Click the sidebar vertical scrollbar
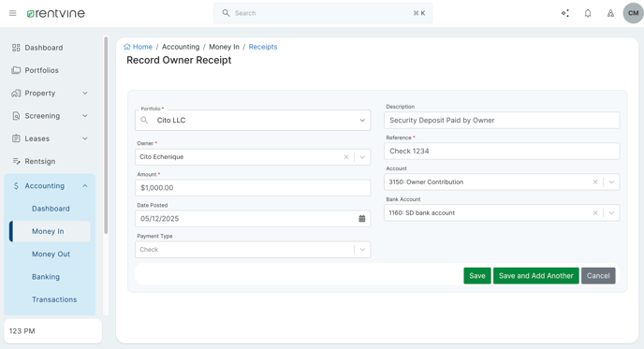The image size is (644, 349). [106, 136]
